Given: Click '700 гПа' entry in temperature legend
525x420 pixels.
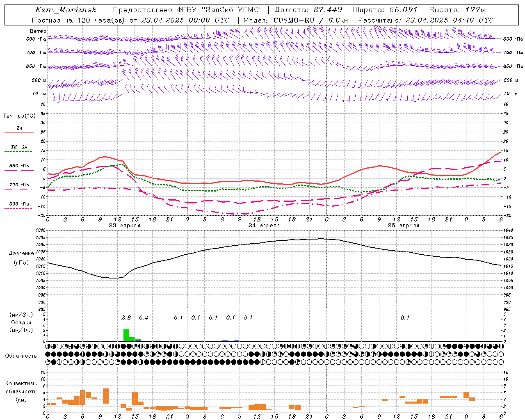Looking at the screenshot, I should coord(19,185).
